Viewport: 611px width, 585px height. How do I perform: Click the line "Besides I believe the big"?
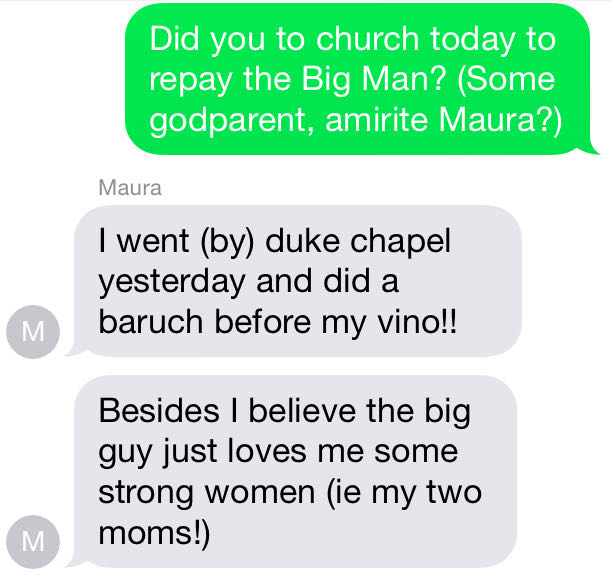click(x=284, y=412)
